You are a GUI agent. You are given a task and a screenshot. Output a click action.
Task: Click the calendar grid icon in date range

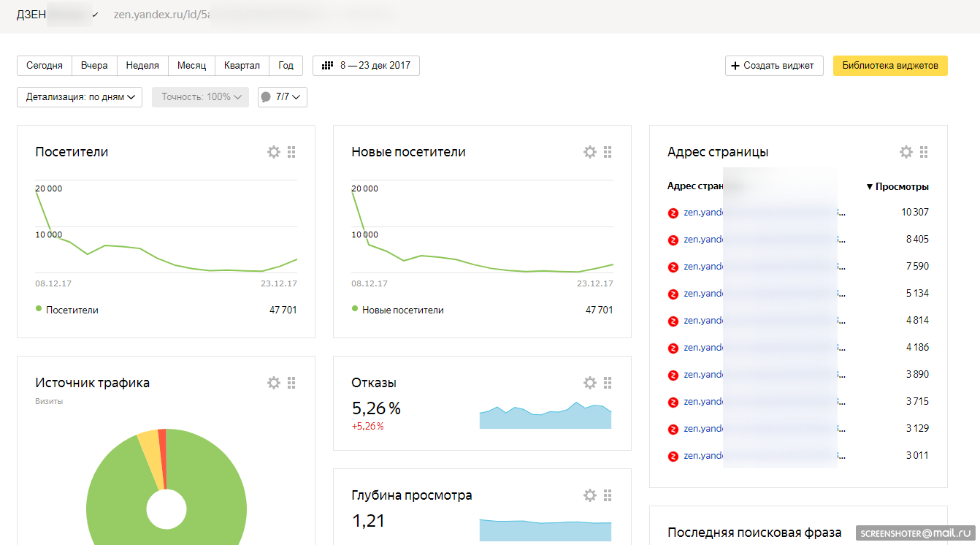coord(328,66)
